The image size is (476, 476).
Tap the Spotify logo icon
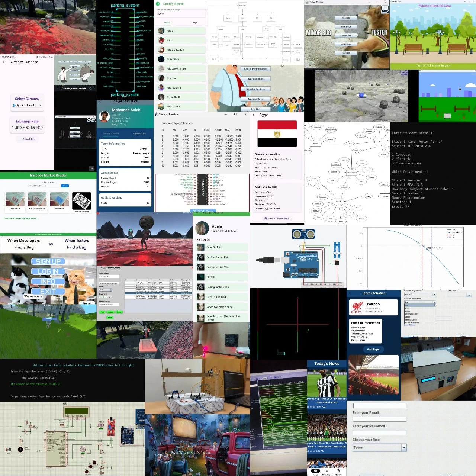(x=158, y=4)
